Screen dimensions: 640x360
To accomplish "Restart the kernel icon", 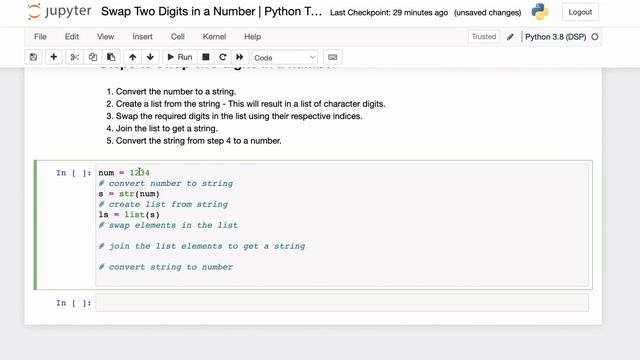I will pyautogui.click(x=222, y=57).
